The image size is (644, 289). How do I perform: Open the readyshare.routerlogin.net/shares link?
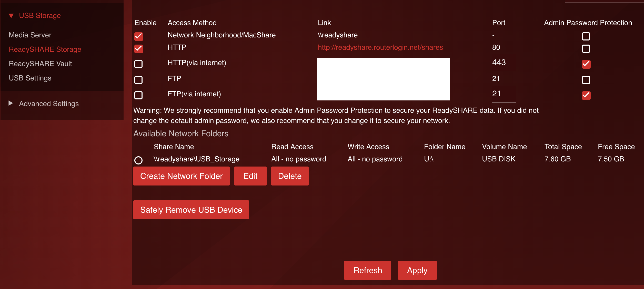pyautogui.click(x=380, y=47)
